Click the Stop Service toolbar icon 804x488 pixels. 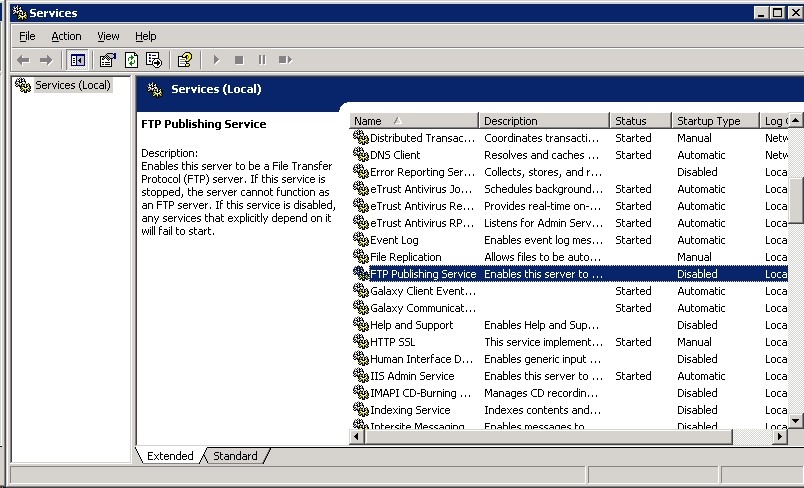point(239,60)
